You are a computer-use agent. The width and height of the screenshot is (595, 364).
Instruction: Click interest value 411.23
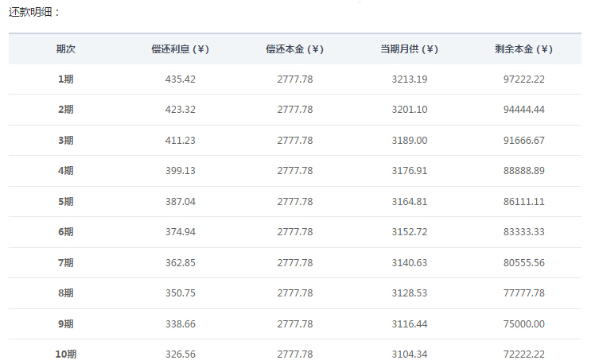(x=181, y=141)
